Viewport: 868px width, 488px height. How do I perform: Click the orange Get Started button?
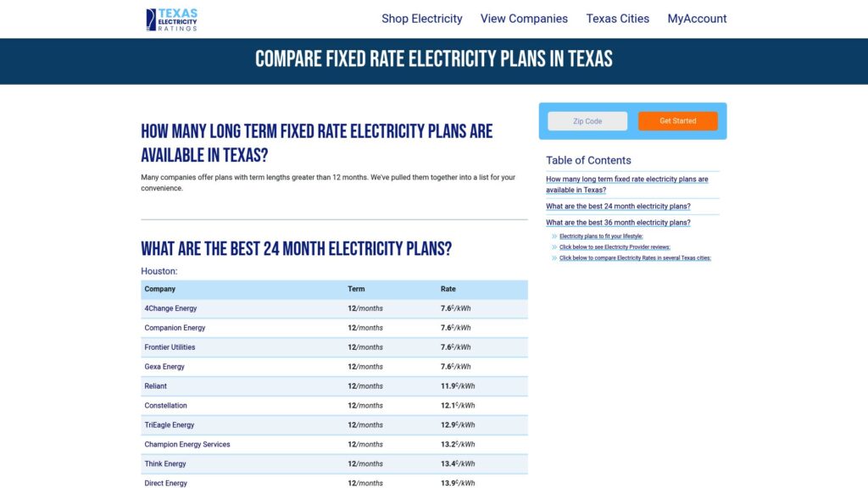[676, 120]
